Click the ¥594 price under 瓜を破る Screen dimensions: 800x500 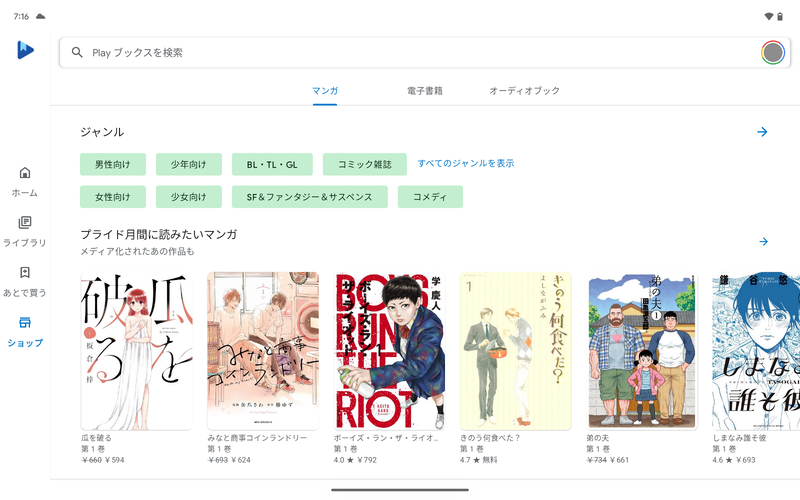[114, 460]
